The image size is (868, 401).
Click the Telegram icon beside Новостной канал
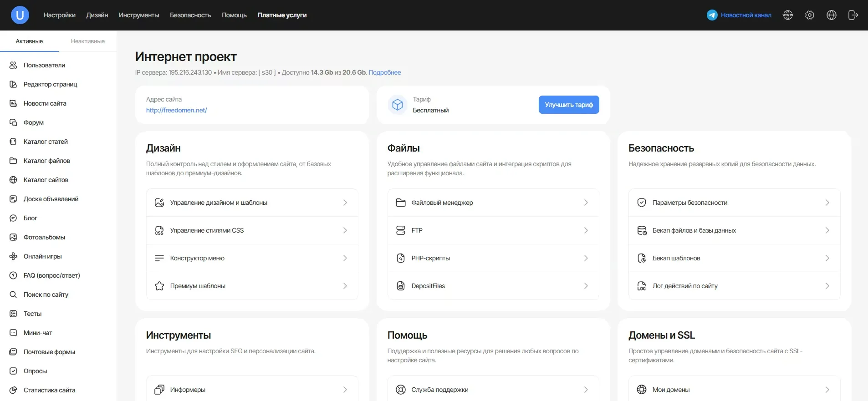712,15
